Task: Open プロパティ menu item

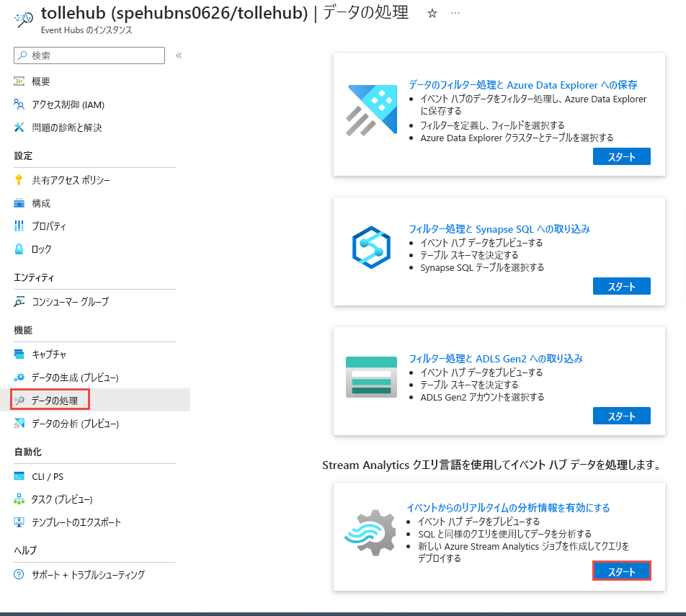Action: coord(49,226)
